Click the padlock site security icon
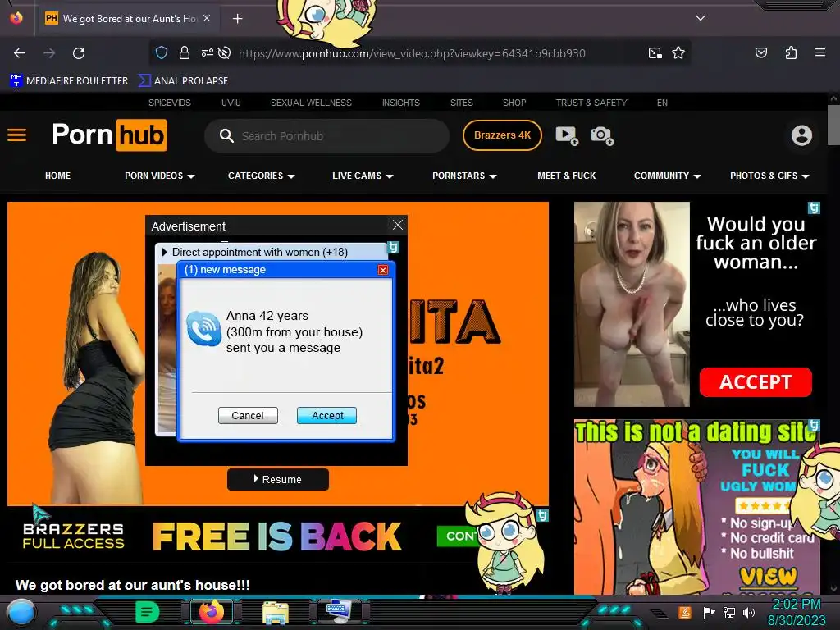The height and width of the screenshot is (630, 840). coord(185,52)
